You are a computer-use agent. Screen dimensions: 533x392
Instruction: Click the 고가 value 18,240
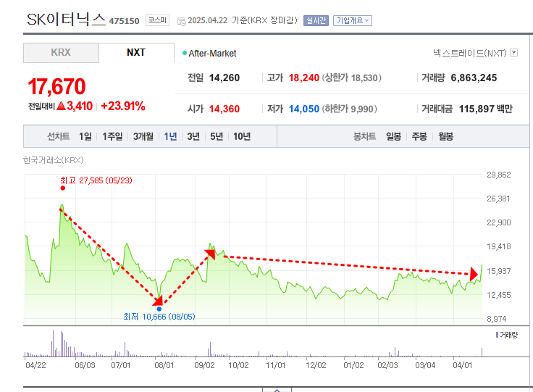304,78
